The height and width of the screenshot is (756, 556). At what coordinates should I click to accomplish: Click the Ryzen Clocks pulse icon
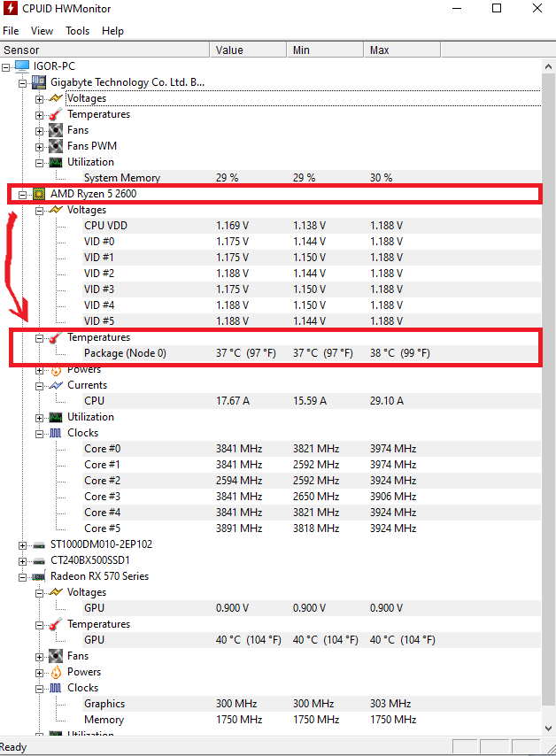click(56, 433)
